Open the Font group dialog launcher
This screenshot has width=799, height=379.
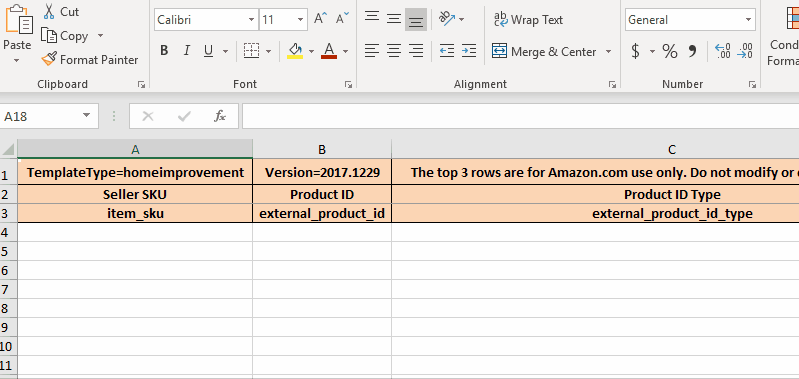coord(348,85)
